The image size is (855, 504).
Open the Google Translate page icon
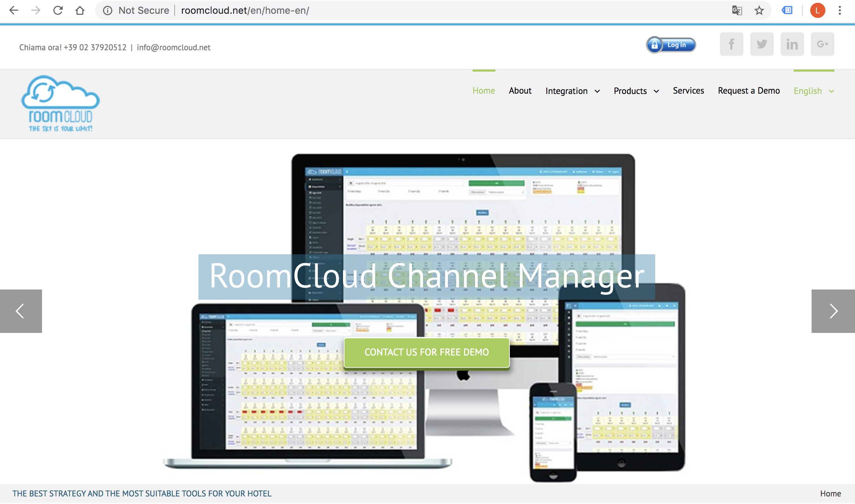(x=737, y=10)
